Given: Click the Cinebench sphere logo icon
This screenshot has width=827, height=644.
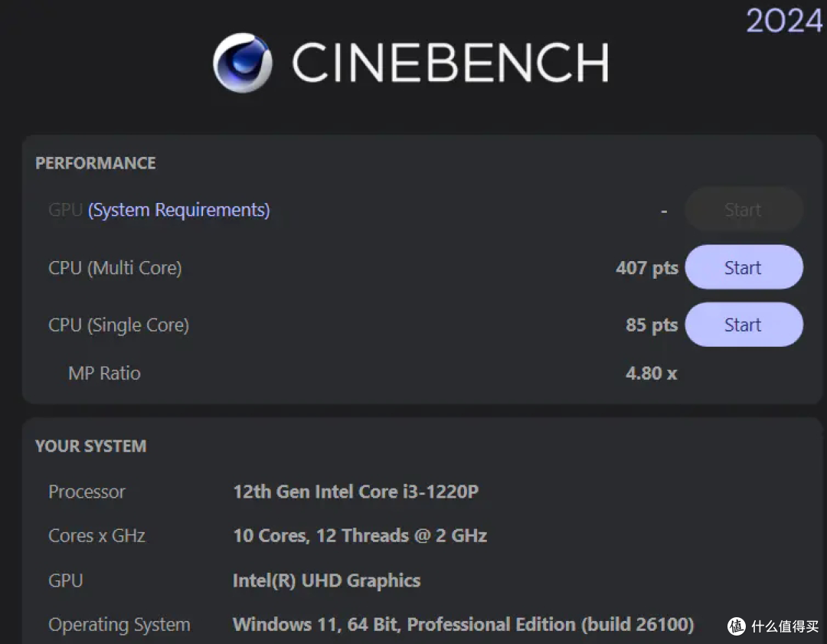Looking at the screenshot, I should tap(243, 63).
